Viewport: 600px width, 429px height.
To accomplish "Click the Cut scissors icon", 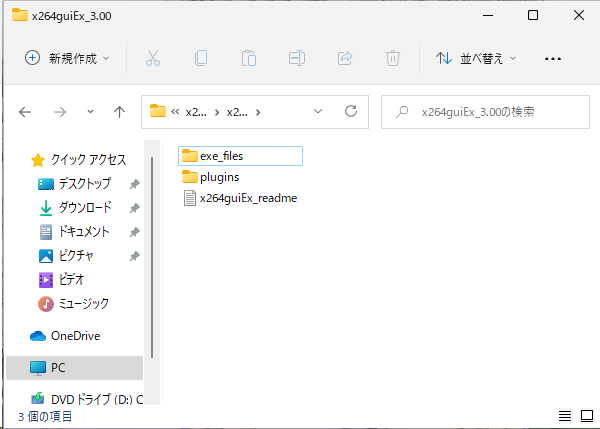I will [153, 59].
